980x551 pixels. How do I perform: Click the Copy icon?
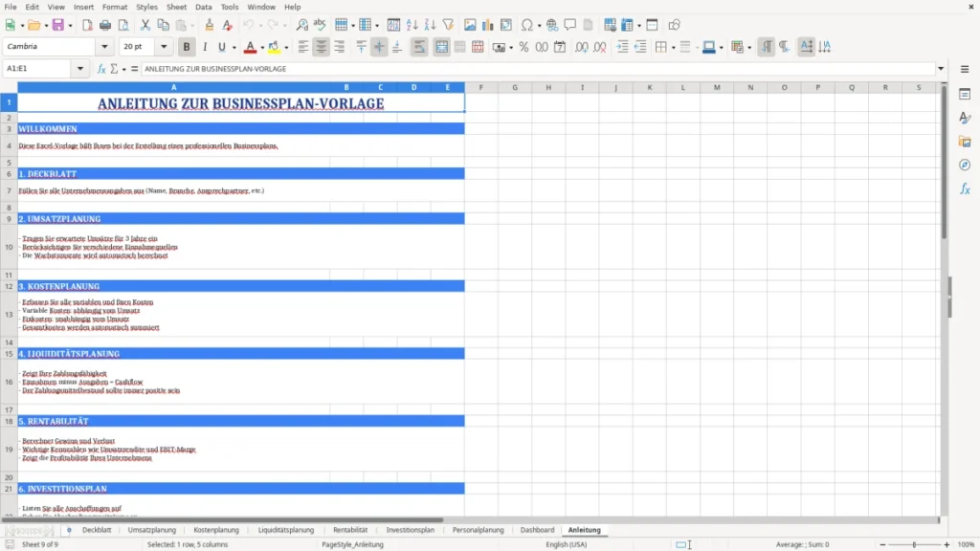coord(163,25)
